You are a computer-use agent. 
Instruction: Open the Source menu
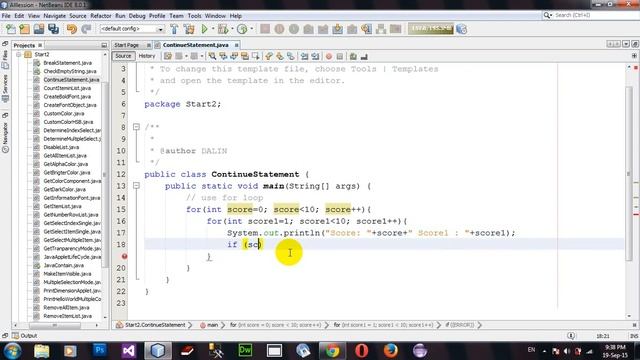click(x=78, y=16)
